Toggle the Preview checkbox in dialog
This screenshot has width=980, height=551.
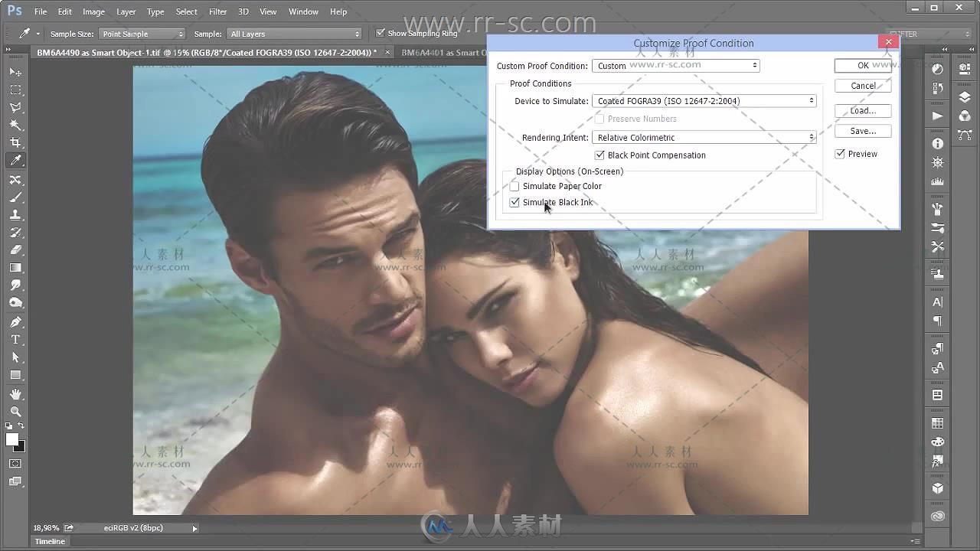(840, 154)
